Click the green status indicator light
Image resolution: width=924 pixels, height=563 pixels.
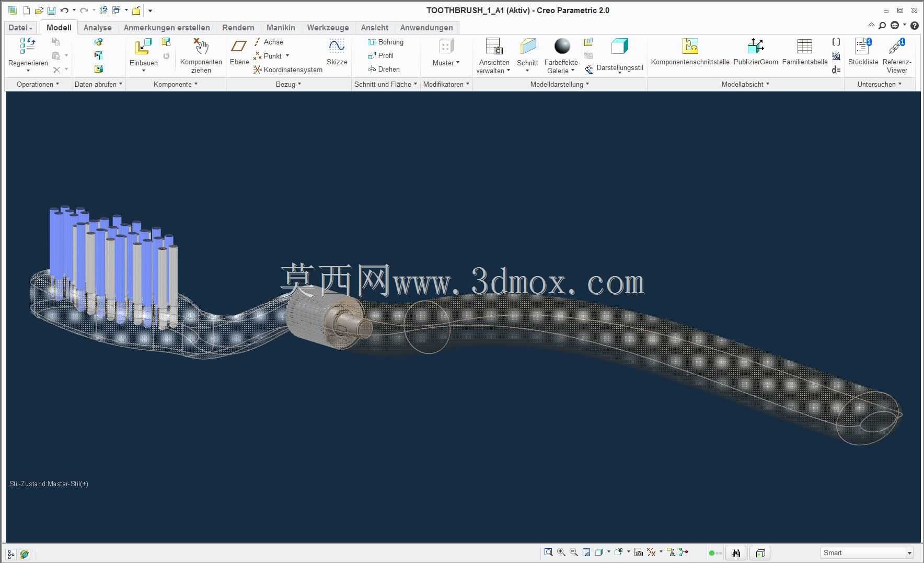click(x=711, y=553)
